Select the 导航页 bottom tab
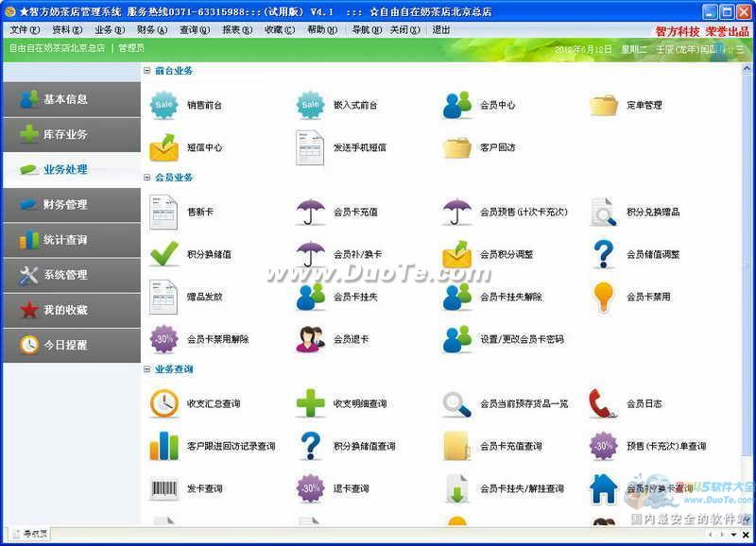 [x=30, y=535]
